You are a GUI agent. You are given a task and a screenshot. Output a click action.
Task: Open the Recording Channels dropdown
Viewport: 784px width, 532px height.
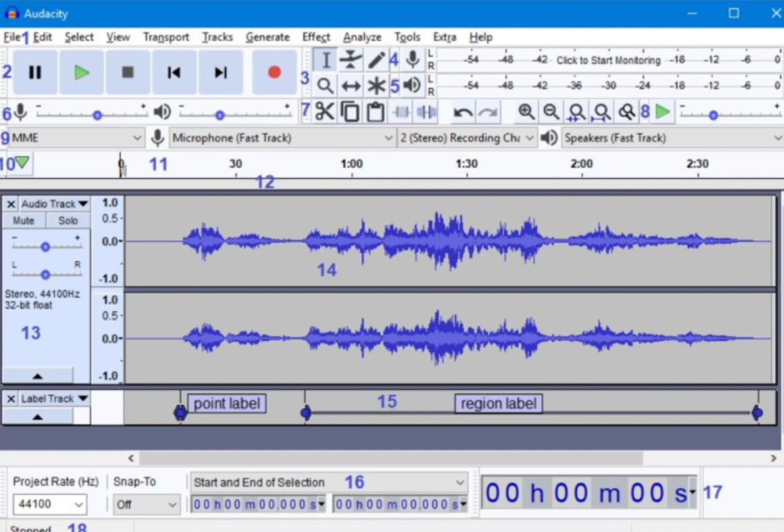click(x=467, y=137)
